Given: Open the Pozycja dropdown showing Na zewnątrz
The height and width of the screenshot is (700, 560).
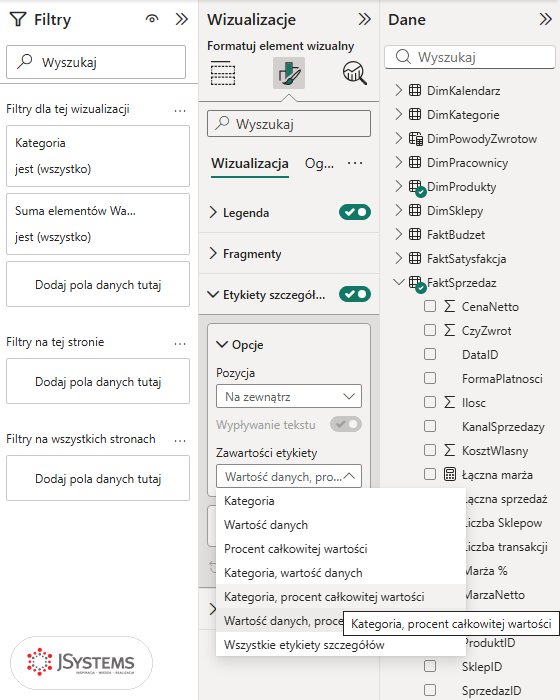Looking at the screenshot, I should click(289, 396).
